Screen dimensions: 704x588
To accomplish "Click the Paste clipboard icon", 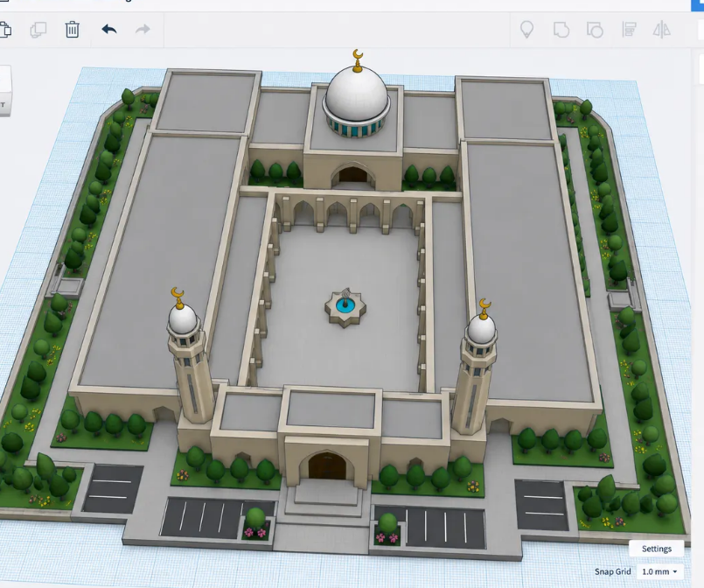I will coord(5,30).
